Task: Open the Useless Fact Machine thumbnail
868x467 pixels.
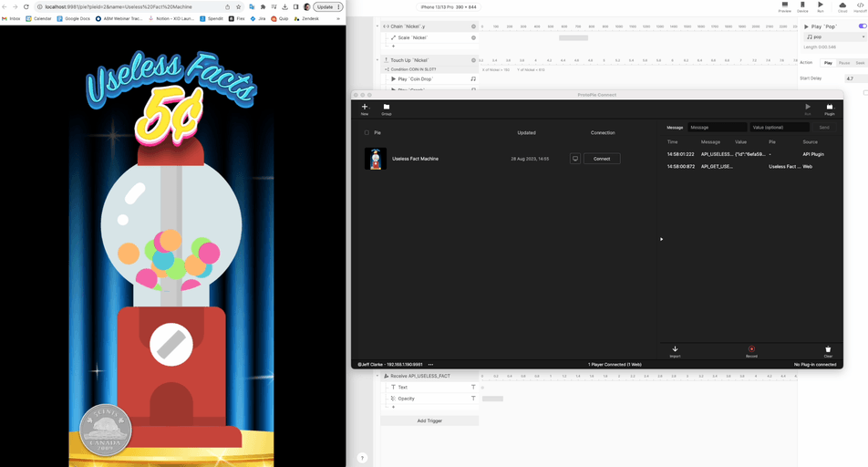Action: click(376, 159)
